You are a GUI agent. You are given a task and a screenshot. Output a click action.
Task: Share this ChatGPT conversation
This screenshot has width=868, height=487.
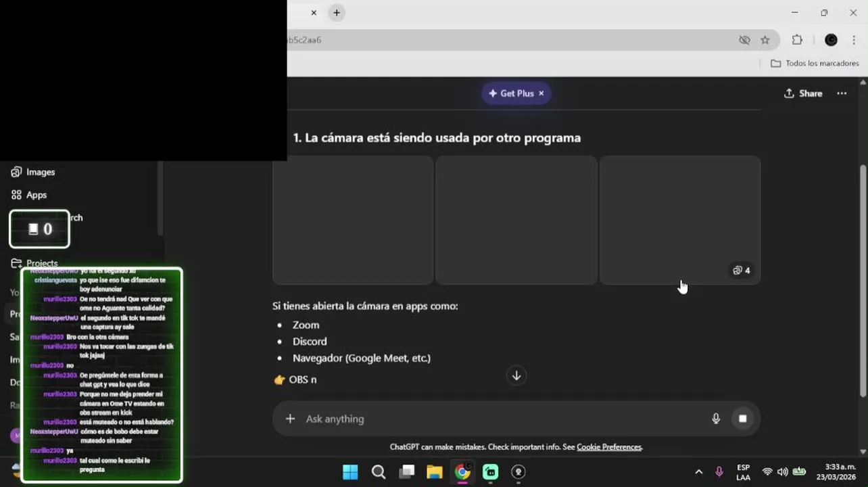pos(803,93)
